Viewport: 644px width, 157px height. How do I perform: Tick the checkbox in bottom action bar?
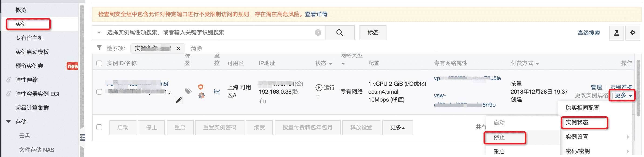(x=99, y=127)
